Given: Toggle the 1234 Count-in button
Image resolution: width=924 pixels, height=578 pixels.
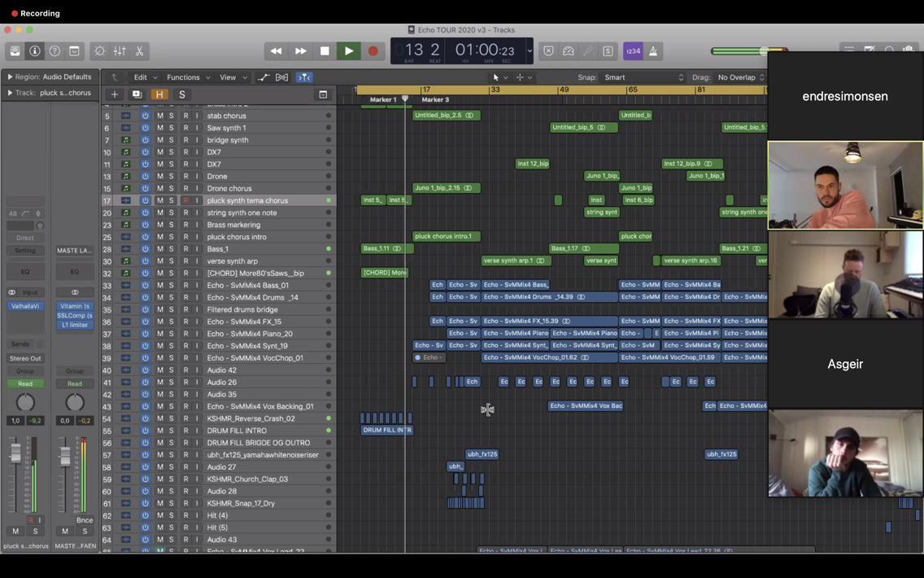Looking at the screenshot, I should [x=633, y=51].
